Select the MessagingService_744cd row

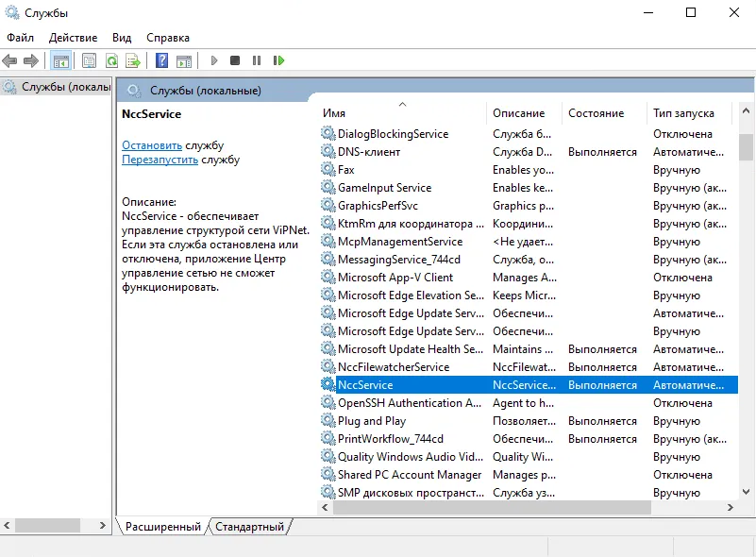[x=529, y=259]
